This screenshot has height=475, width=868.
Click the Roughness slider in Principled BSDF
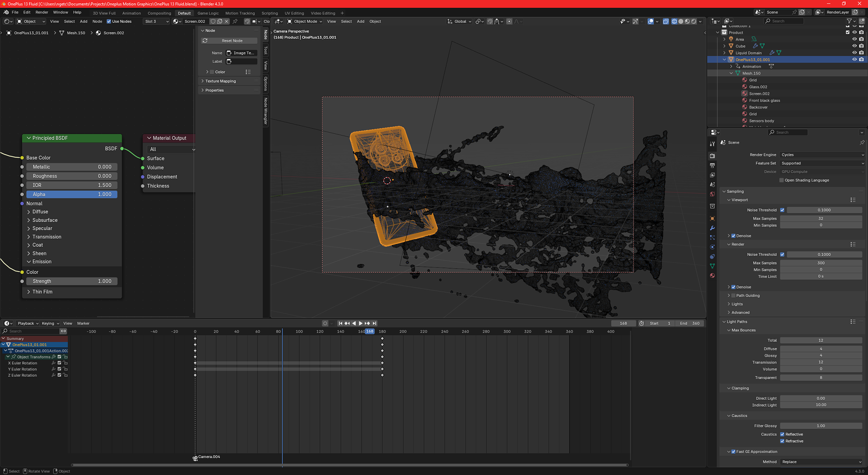[x=72, y=176]
